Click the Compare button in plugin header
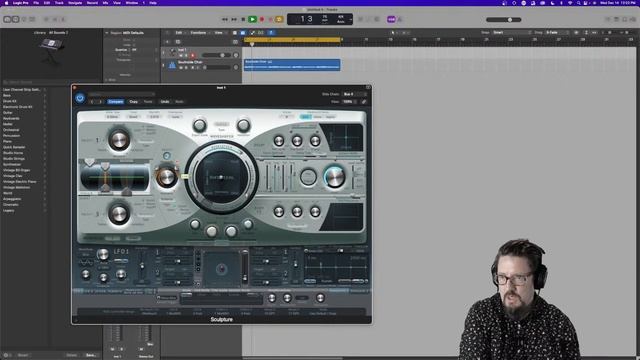 point(116,102)
